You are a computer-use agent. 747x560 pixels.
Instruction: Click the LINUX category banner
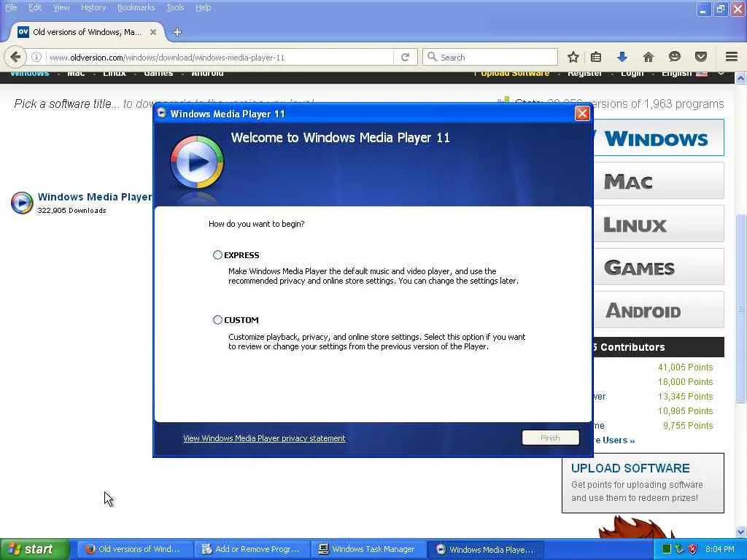[659, 224]
